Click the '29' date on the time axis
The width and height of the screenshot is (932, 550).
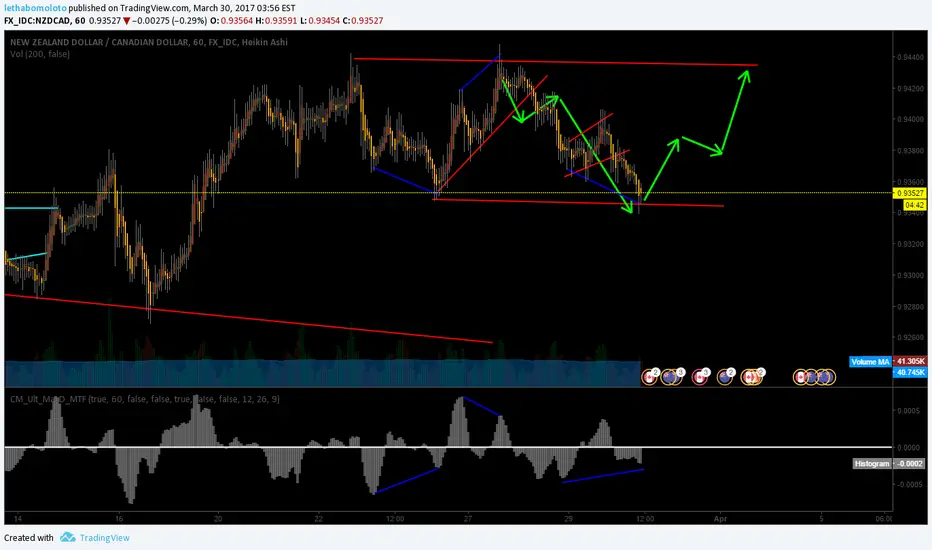[x=568, y=518]
